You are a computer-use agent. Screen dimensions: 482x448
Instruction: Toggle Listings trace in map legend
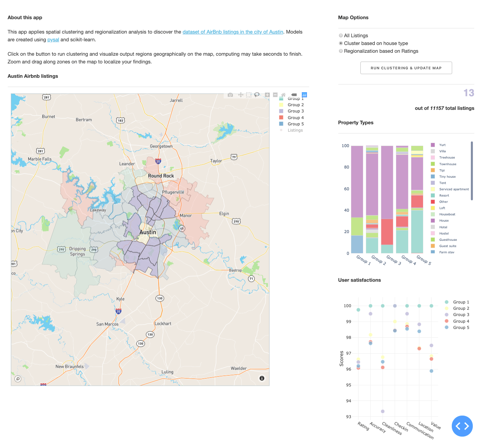(292, 130)
